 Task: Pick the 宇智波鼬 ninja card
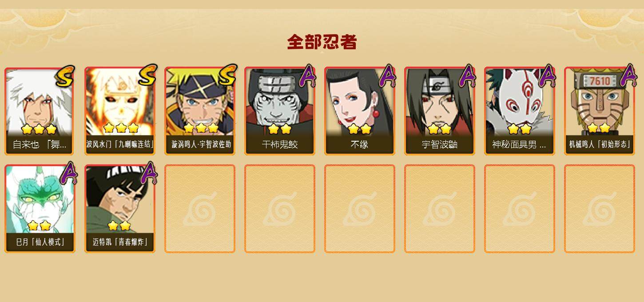(x=440, y=111)
